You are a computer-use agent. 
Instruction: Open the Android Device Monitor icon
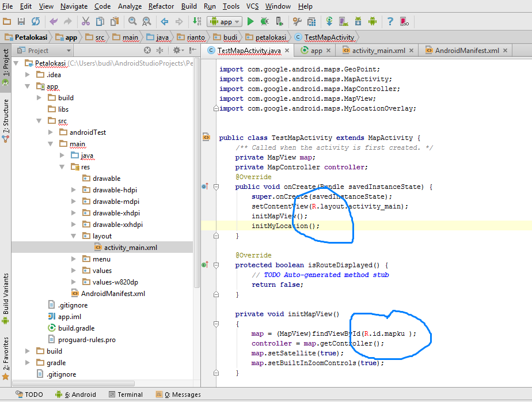(x=373, y=21)
